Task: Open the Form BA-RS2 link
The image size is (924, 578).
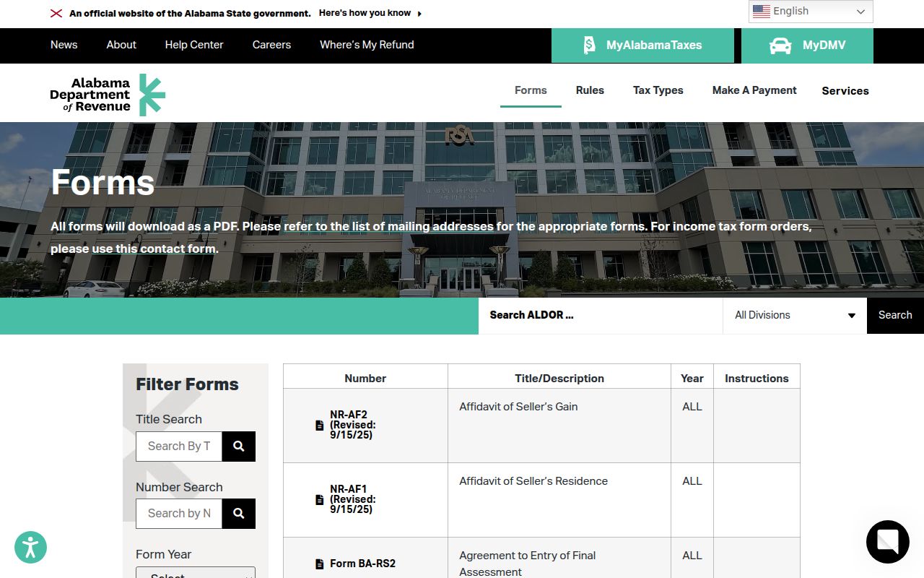Action: click(362, 564)
